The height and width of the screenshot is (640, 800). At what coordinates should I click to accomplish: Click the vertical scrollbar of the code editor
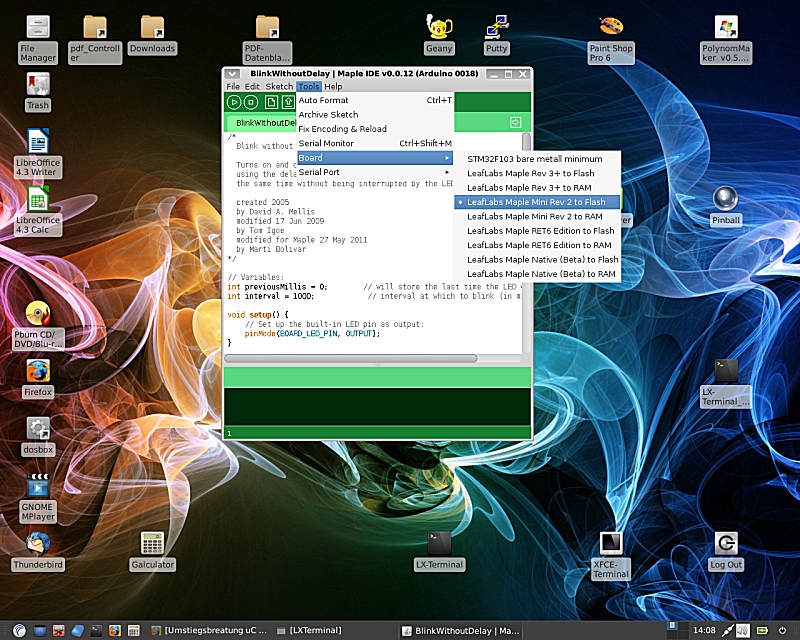pyautogui.click(x=526, y=143)
